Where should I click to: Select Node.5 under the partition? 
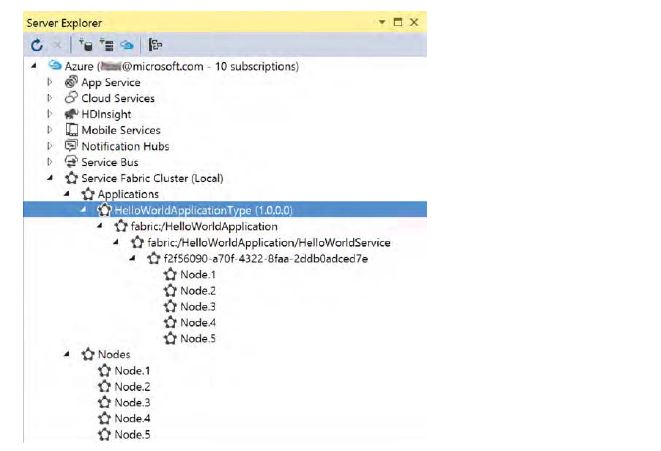pyautogui.click(x=198, y=338)
